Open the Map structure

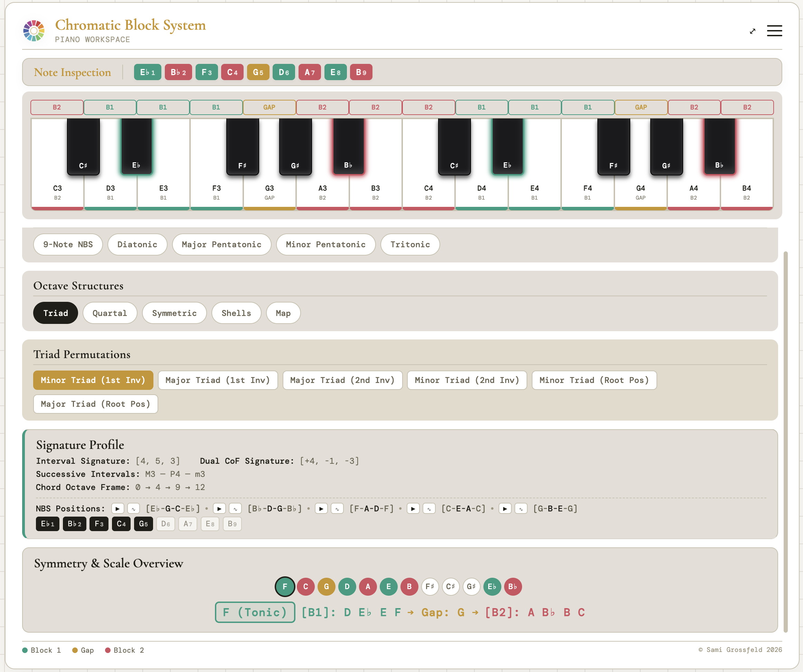pyautogui.click(x=283, y=313)
